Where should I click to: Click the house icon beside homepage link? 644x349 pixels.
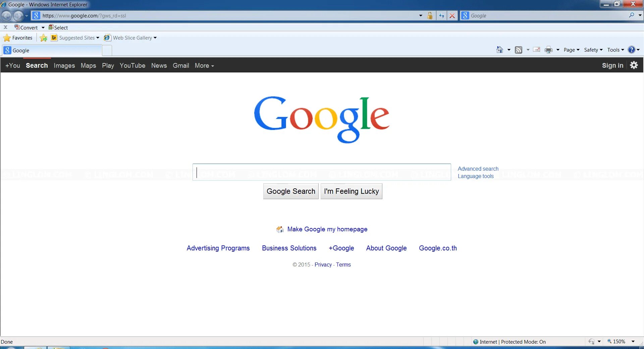point(280,229)
